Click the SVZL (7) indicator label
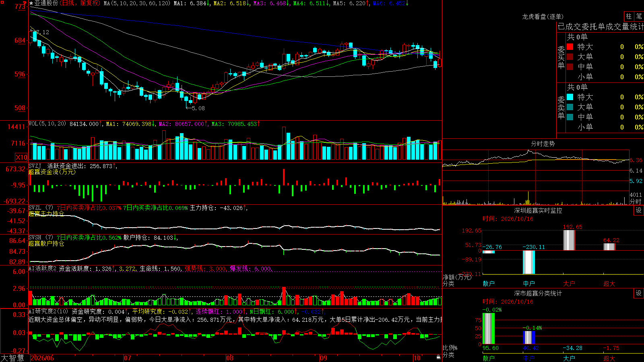The image size is (644, 362). coord(41,208)
